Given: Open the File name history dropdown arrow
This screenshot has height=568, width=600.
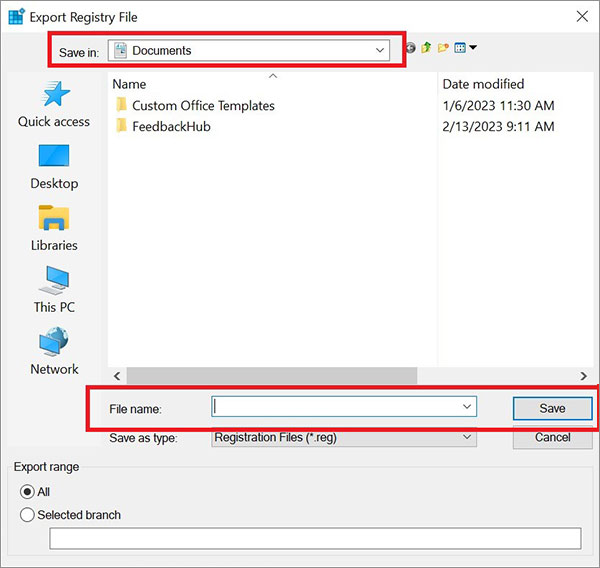Looking at the screenshot, I should click(467, 406).
